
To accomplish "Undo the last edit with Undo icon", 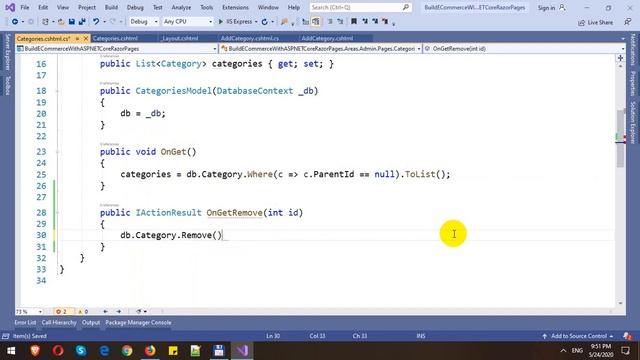I will pos(96,22).
